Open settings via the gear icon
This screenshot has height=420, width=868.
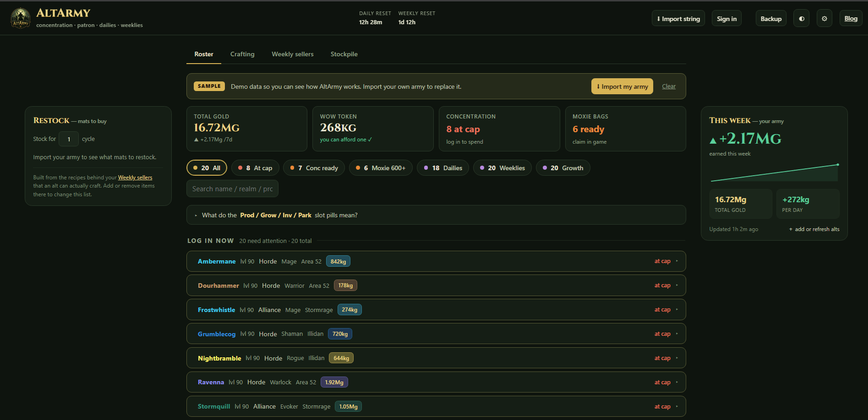point(824,19)
